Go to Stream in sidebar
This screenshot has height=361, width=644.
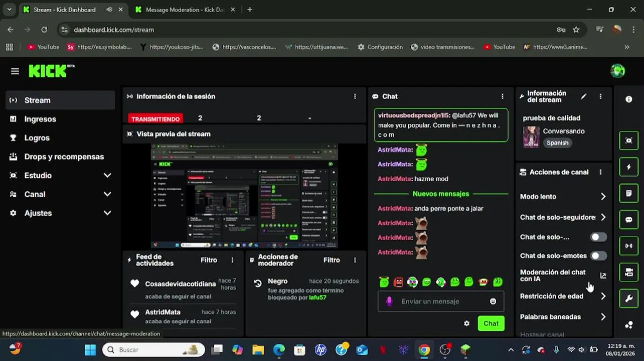point(61,100)
